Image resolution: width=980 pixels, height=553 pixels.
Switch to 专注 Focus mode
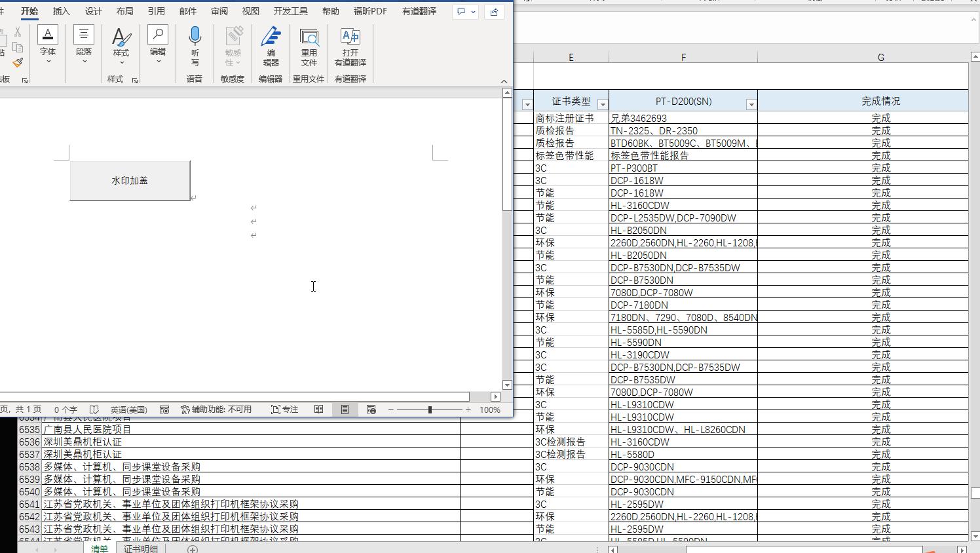pyautogui.click(x=284, y=410)
